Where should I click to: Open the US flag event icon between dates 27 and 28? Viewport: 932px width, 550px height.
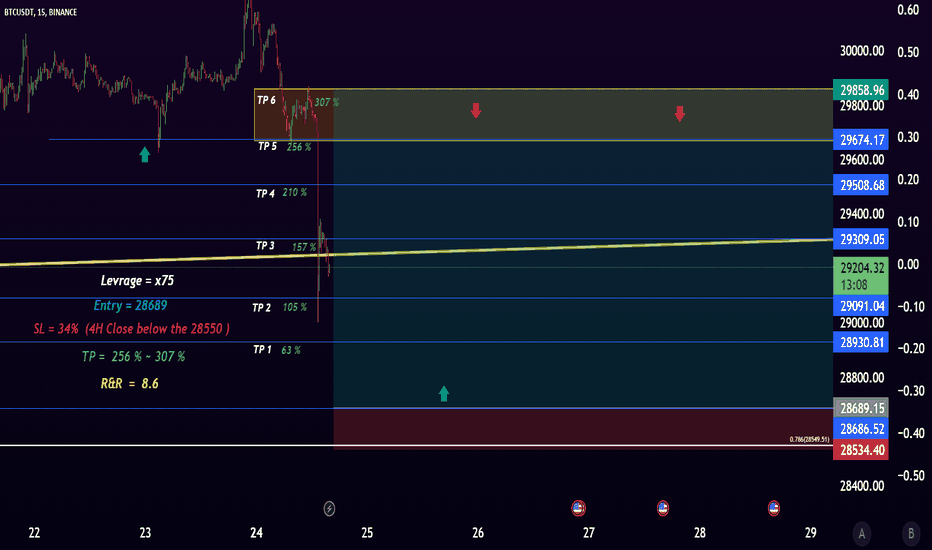tap(663, 508)
